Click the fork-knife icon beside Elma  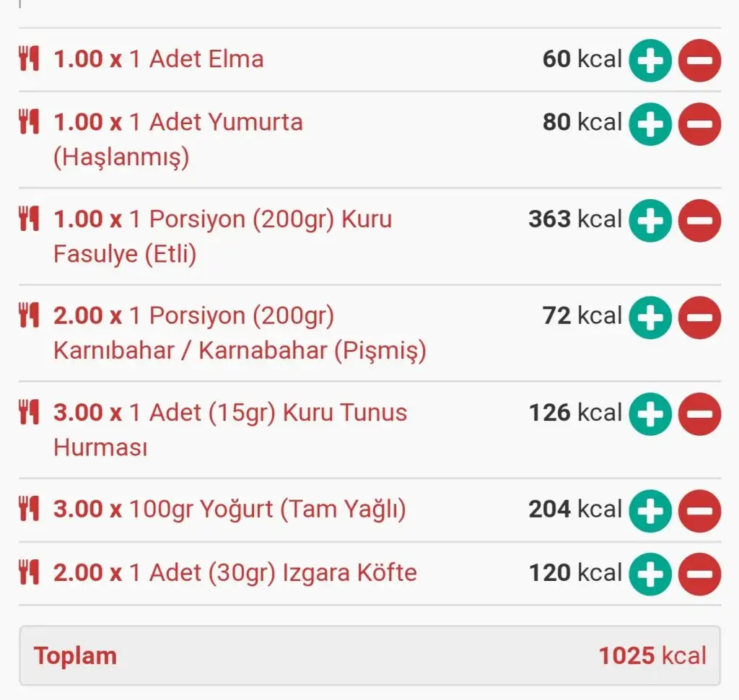(29, 59)
